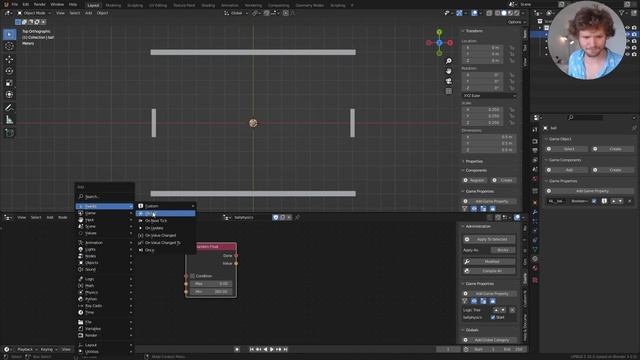Switch orthographic/perspective grid icon
Image resolution: width=640 pixels, height=360 pixels.
[449, 91]
